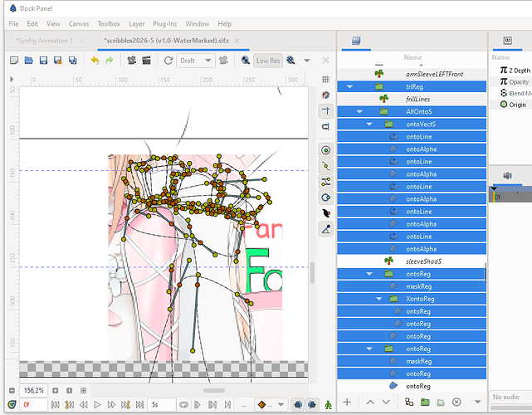Toggle snap to guides magnet
This screenshot has height=415, width=532.
pos(325,126)
